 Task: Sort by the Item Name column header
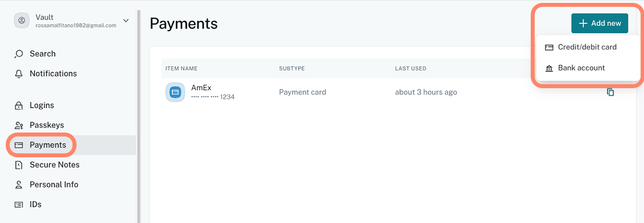pos(182,69)
